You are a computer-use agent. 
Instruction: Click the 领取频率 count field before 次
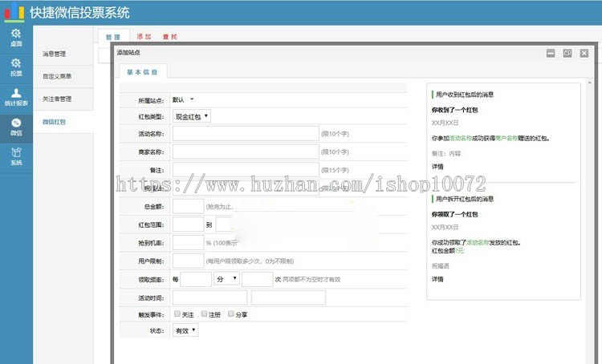tap(257, 279)
